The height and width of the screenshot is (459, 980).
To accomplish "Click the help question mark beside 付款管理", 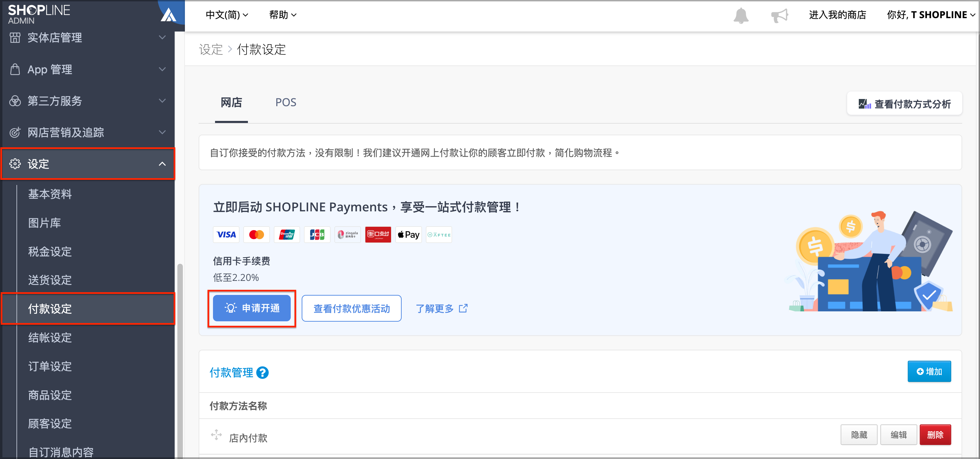I will click(x=263, y=373).
